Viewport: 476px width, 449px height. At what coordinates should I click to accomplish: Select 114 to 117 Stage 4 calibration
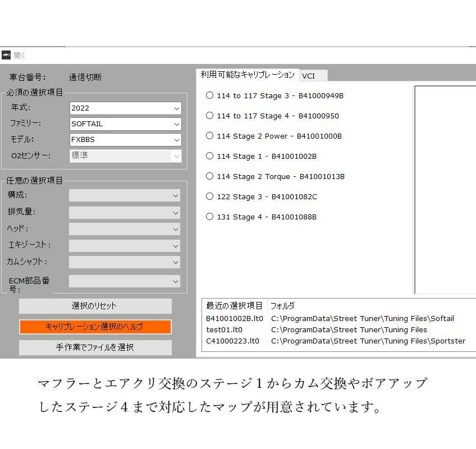click(209, 116)
